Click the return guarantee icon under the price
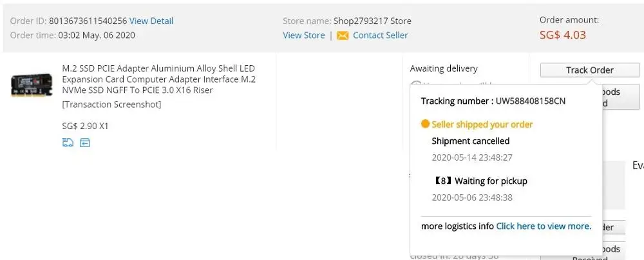The image size is (644, 260). tap(85, 143)
